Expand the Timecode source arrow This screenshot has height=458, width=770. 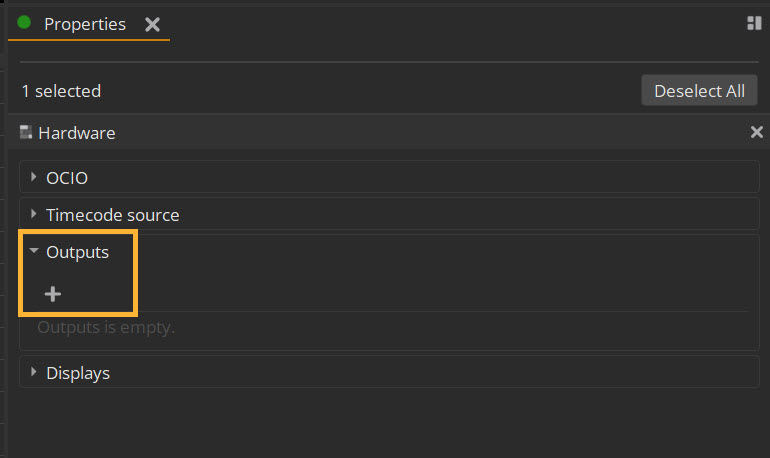coord(33,214)
